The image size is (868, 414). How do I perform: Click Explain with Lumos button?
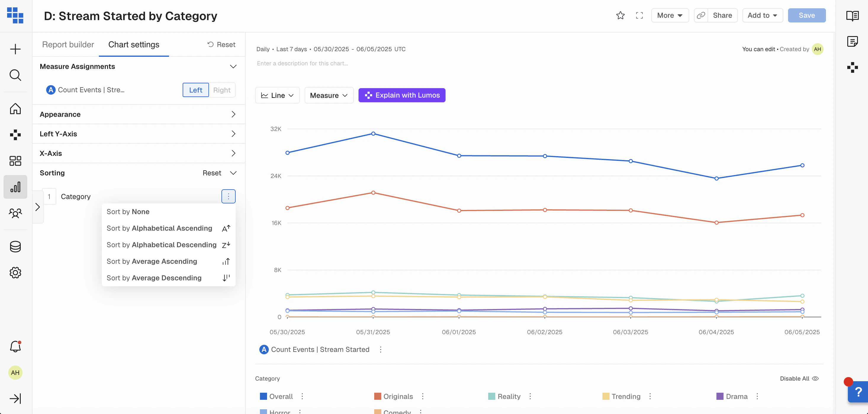[x=402, y=95]
